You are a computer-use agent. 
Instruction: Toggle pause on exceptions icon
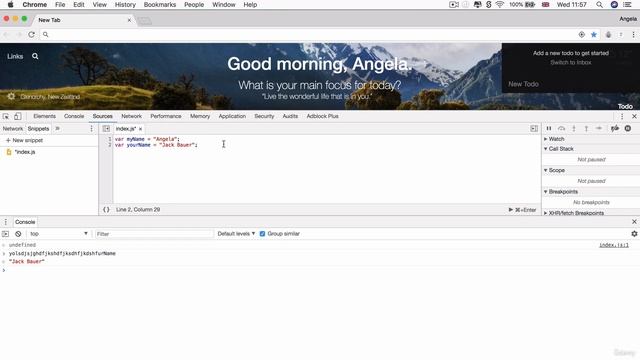[628, 129]
